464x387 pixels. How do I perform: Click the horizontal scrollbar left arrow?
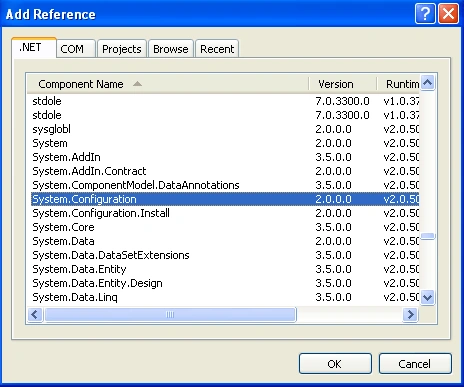35,314
